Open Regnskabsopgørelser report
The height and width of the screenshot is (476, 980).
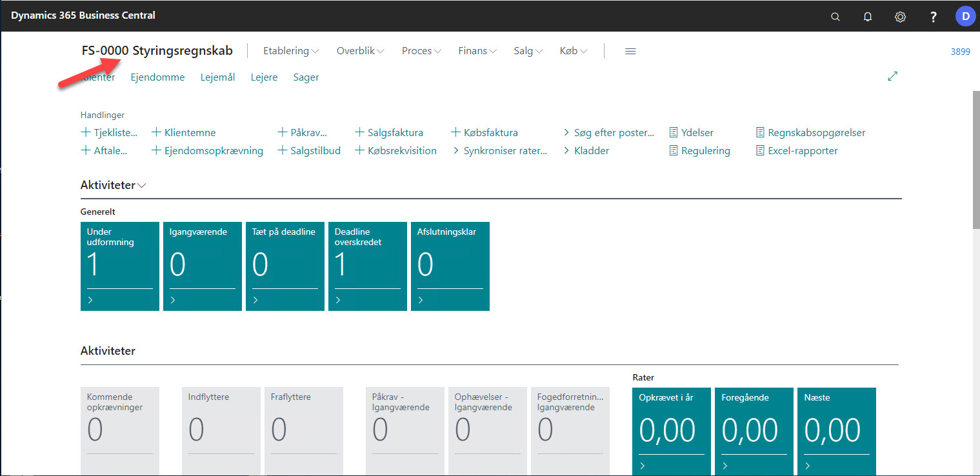[x=811, y=133]
